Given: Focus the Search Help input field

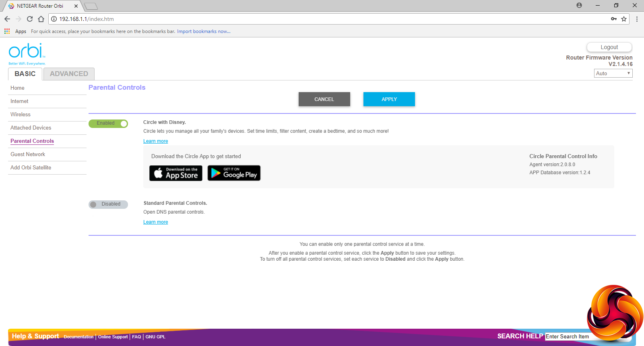Looking at the screenshot, I should point(568,337).
